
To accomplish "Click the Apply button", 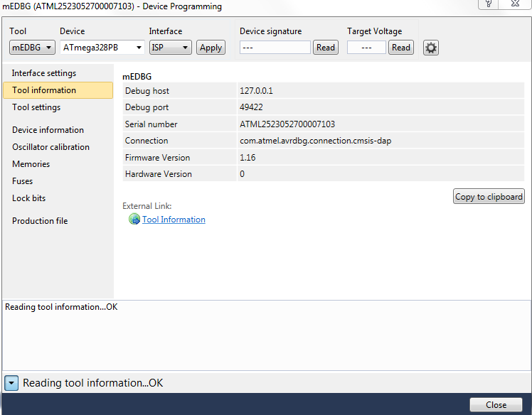I will (x=211, y=48).
